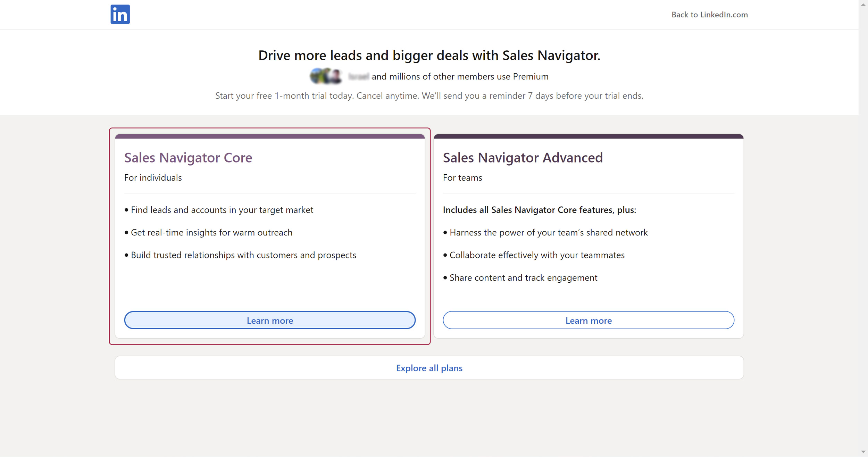868x457 pixels.
Task: Click the 'For teams' subtitle
Action: pyautogui.click(x=462, y=178)
